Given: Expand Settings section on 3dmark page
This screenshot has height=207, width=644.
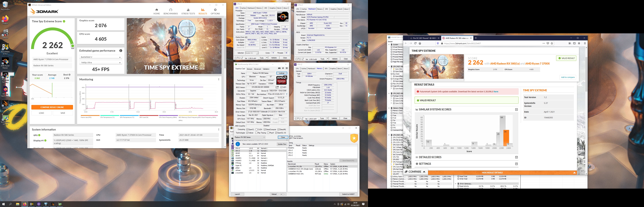Looking at the screenshot, I should [516, 164].
